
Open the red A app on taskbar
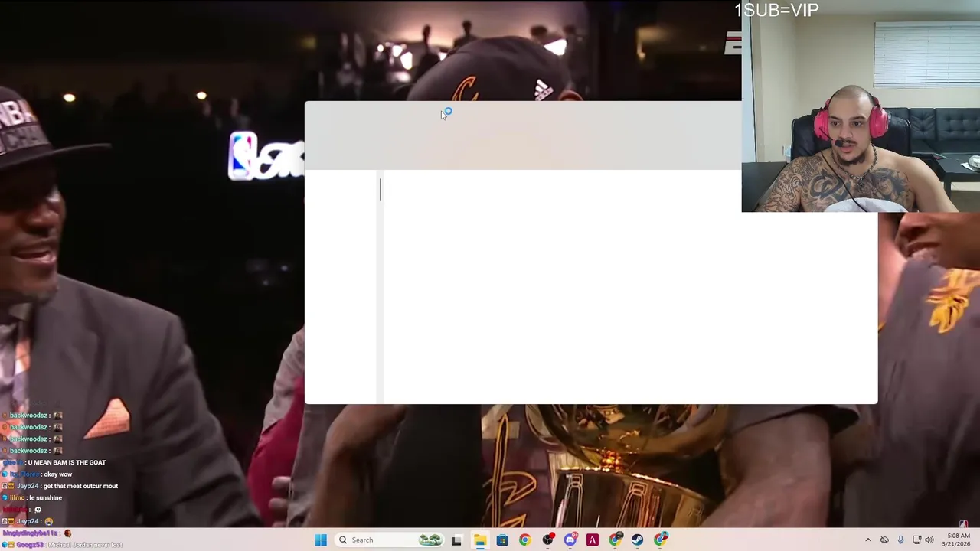pos(593,540)
